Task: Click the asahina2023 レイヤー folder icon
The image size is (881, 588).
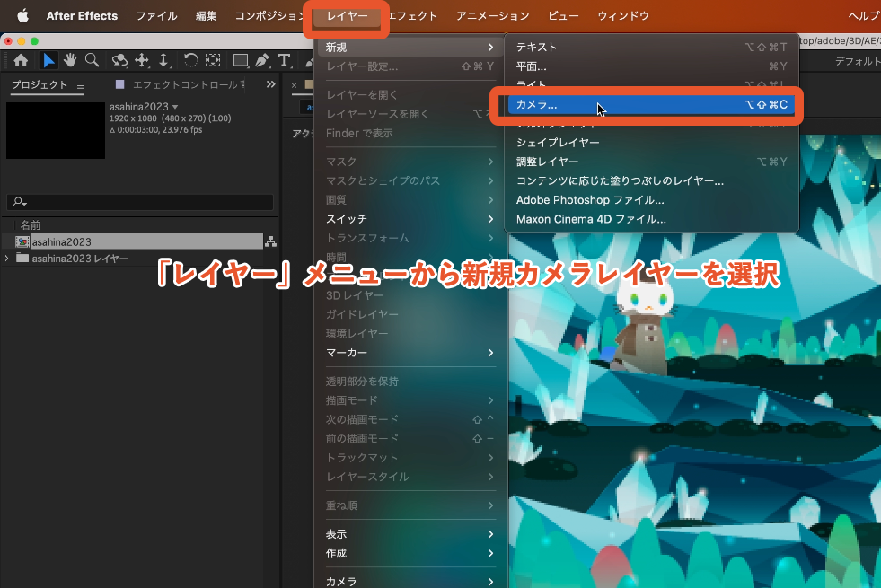Action: coord(22,259)
